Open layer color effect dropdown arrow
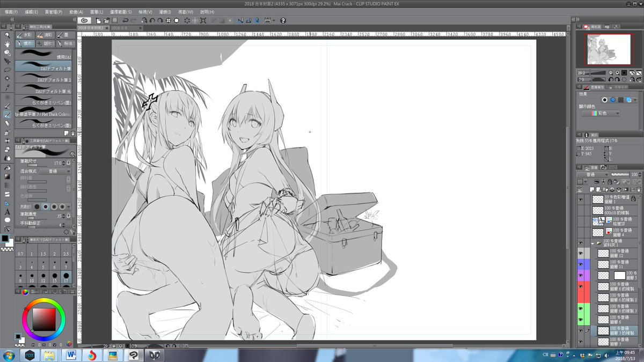 click(636, 100)
